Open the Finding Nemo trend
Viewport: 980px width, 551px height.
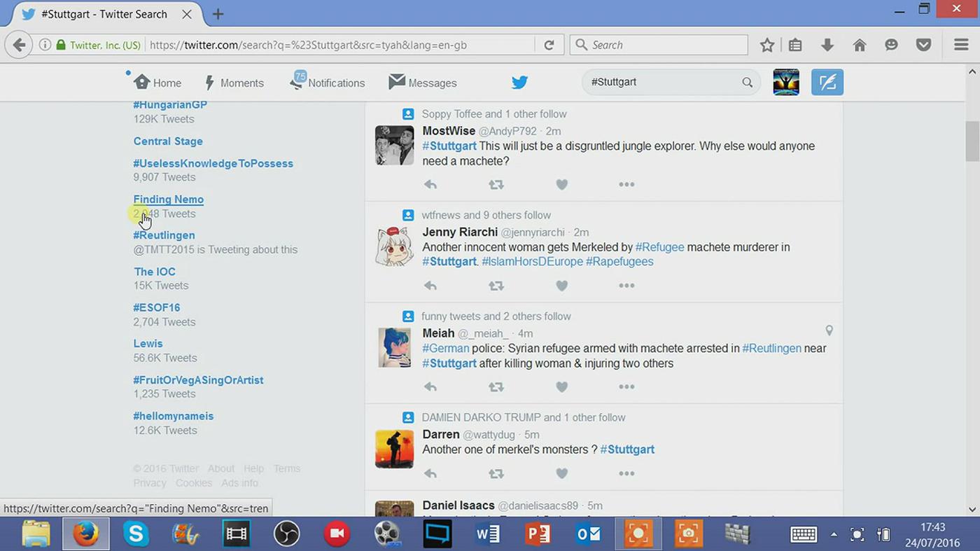pos(169,200)
